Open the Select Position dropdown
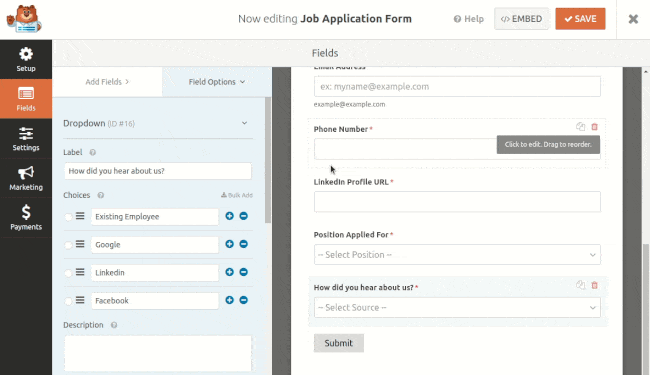650x375 pixels. tap(457, 254)
